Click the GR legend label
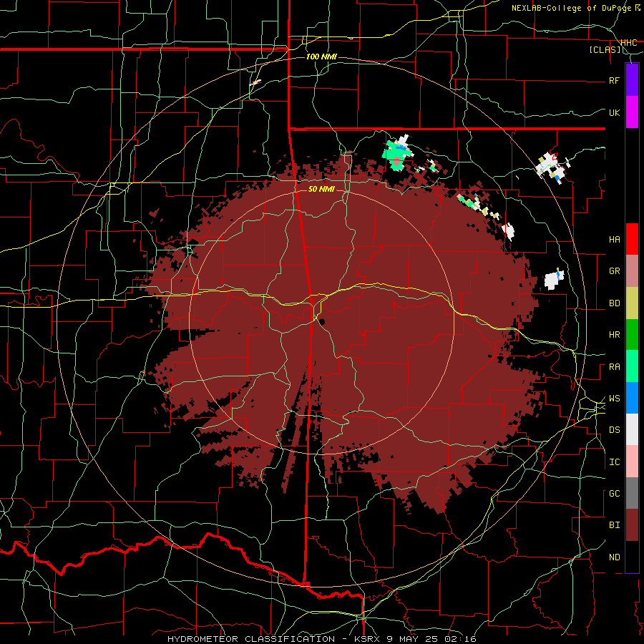The height and width of the screenshot is (644, 644). pyautogui.click(x=614, y=271)
